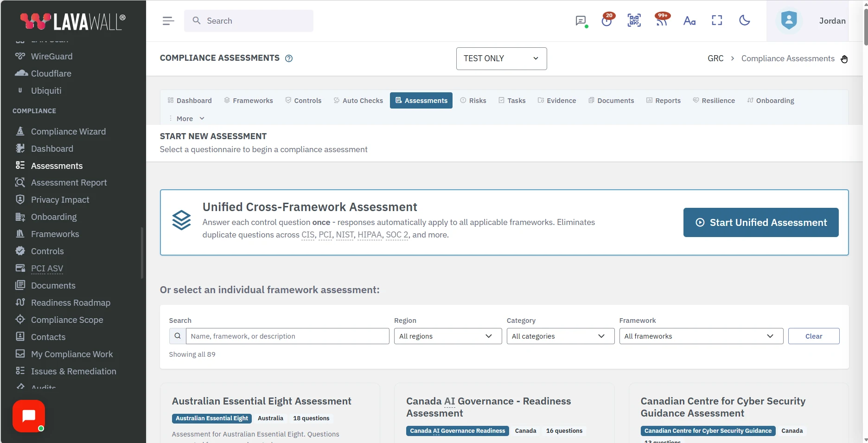The width and height of the screenshot is (868, 443).
Task: Open Compliance Wizard in the sidebar
Action: (68, 131)
